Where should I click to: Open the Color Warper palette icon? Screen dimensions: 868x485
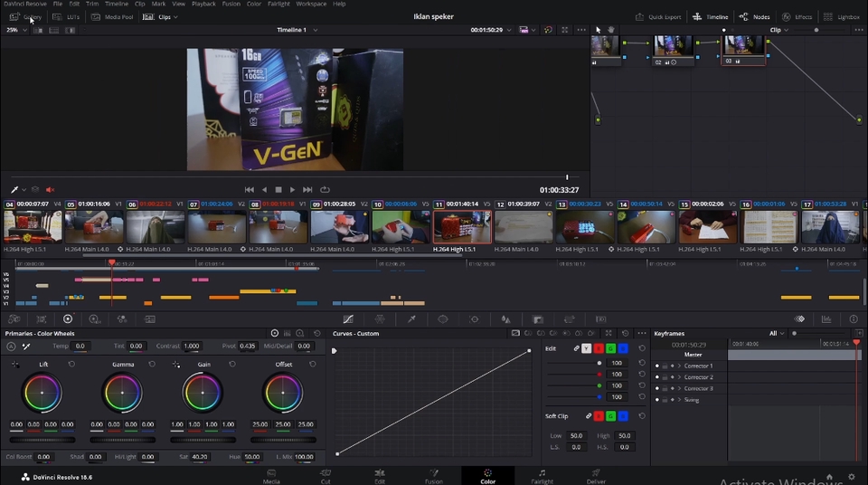click(380, 319)
